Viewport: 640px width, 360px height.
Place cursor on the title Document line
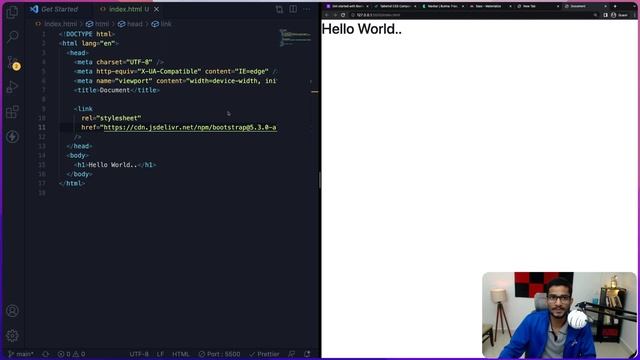point(117,90)
